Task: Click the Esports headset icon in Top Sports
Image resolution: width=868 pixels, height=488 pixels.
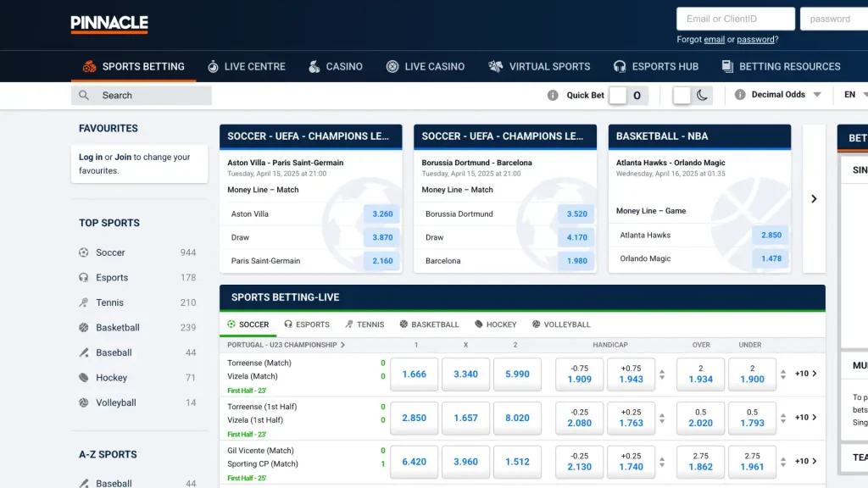Action: point(84,277)
